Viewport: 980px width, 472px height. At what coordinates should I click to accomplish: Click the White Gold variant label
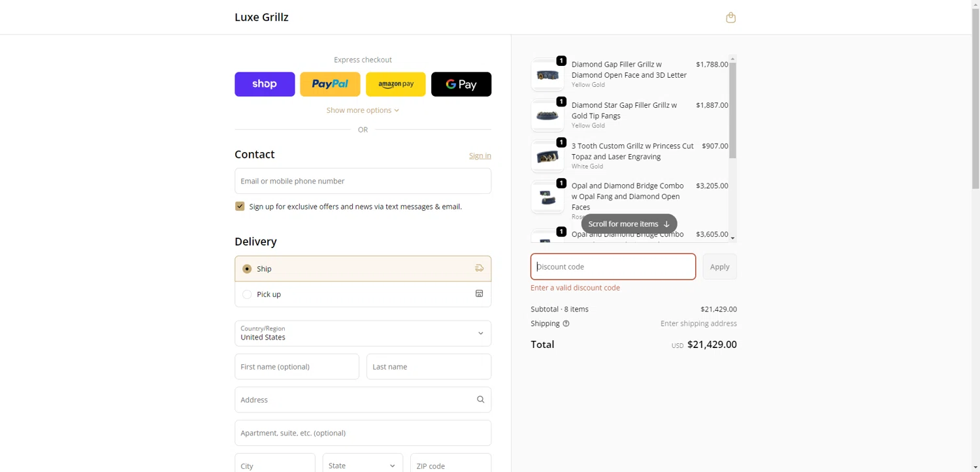[587, 166]
